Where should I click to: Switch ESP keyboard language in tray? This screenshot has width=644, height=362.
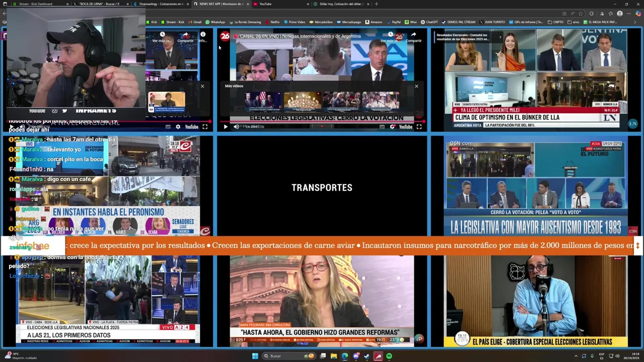tap(602, 356)
